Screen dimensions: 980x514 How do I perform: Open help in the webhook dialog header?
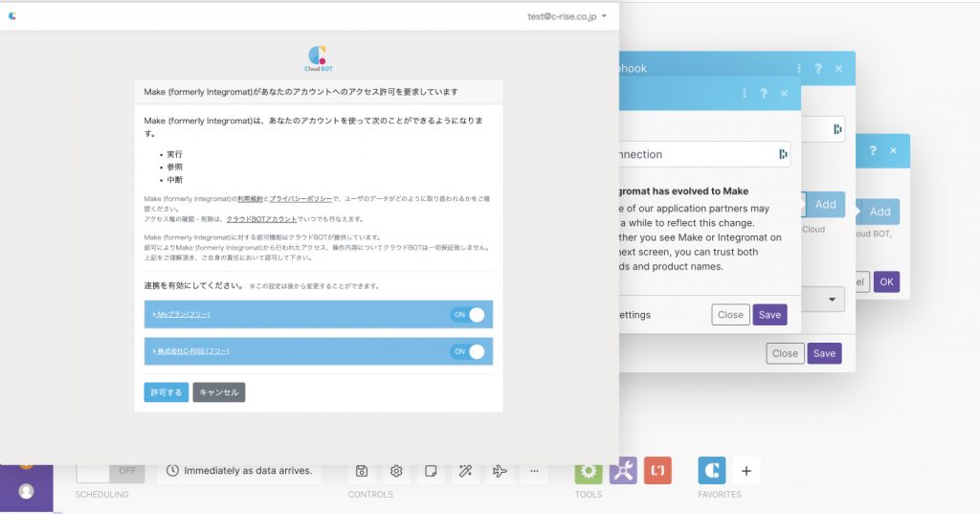tap(818, 68)
